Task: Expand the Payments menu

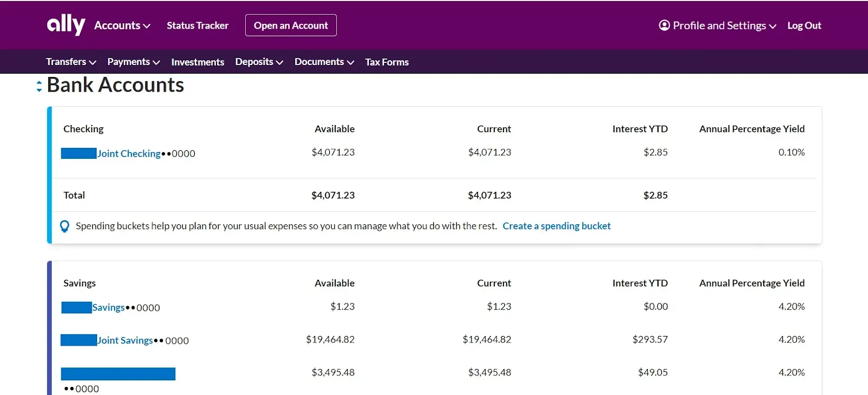Action: pyautogui.click(x=133, y=62)
